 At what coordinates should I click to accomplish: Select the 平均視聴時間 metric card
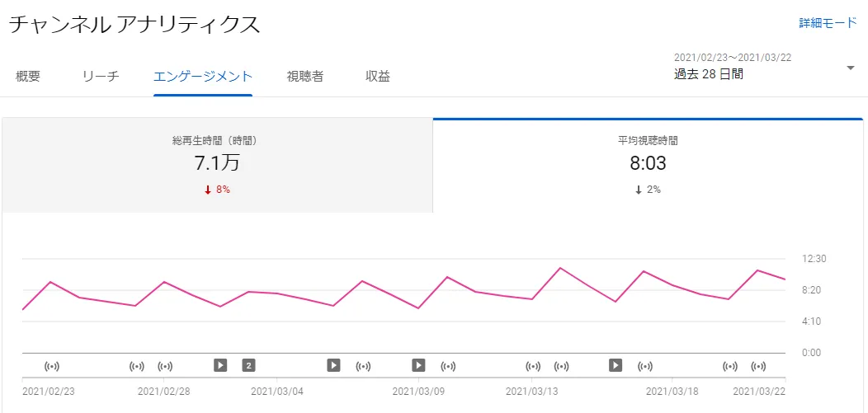click(648, 165)
